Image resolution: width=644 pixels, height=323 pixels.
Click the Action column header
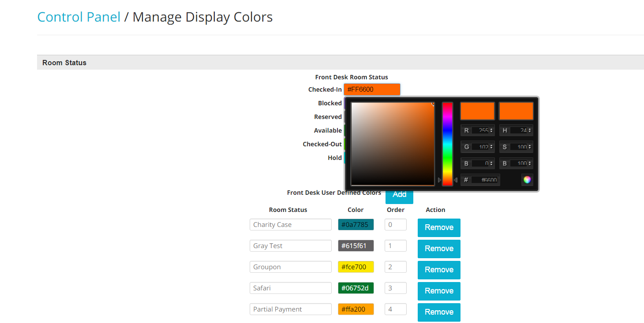(435, 210)
